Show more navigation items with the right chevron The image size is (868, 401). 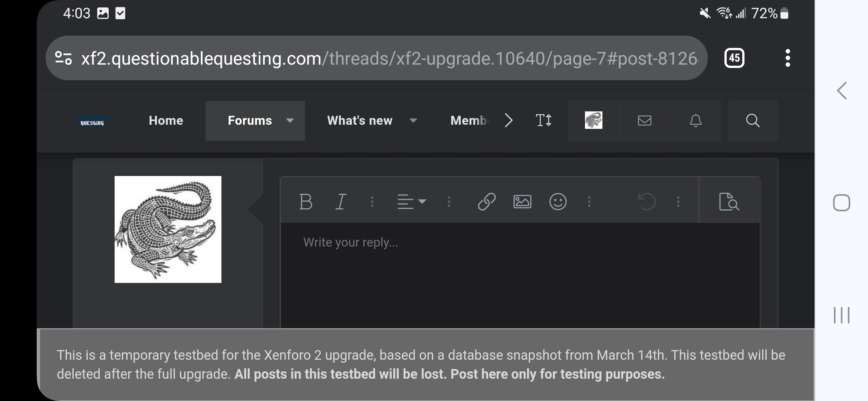(509, 120)
